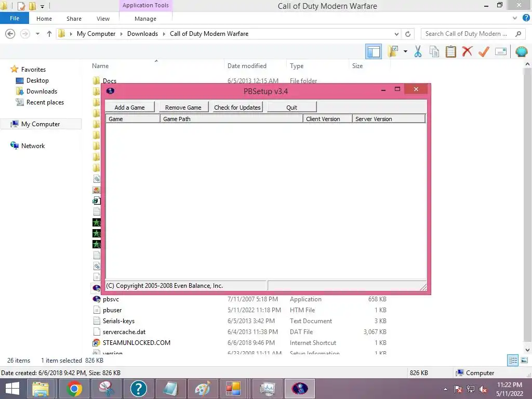Click the Client Version column header

coord(327,119)
